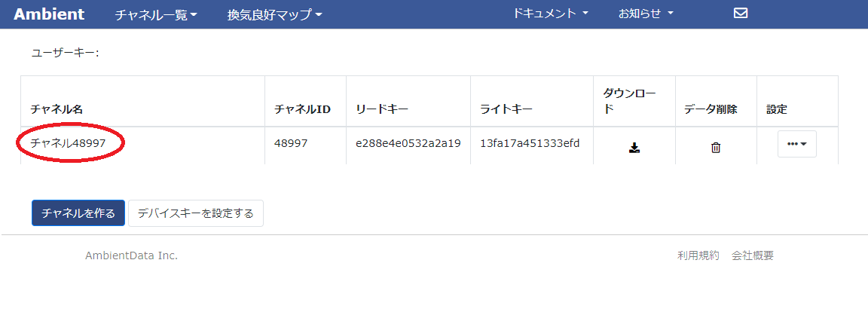Open the ドキュメント dropdown menu
868x312 pixels.
tap(550, 14)
